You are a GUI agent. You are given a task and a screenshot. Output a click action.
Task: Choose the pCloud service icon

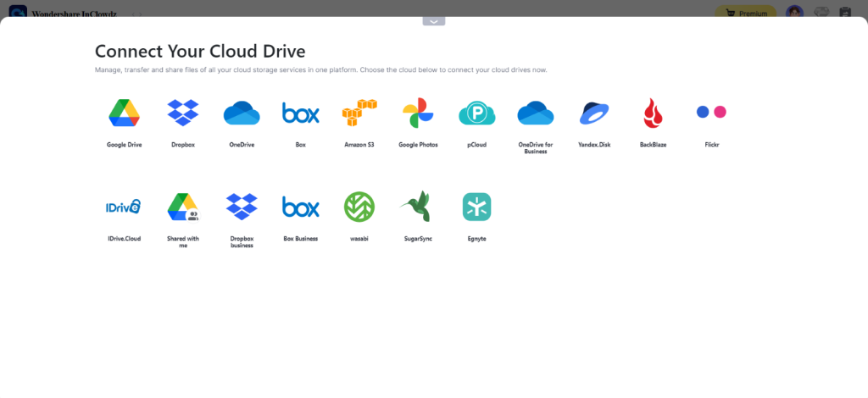476,113
